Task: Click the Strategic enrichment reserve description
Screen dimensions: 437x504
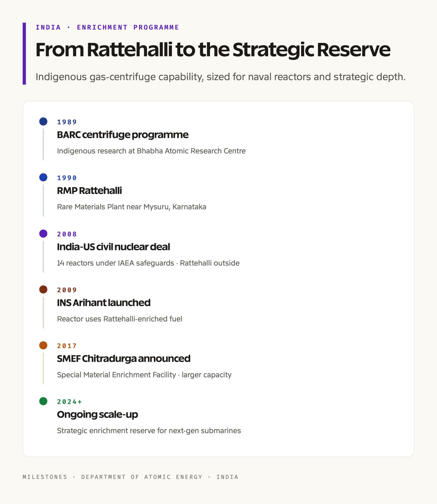Action: pyautogui.click(x=149, y=431)
